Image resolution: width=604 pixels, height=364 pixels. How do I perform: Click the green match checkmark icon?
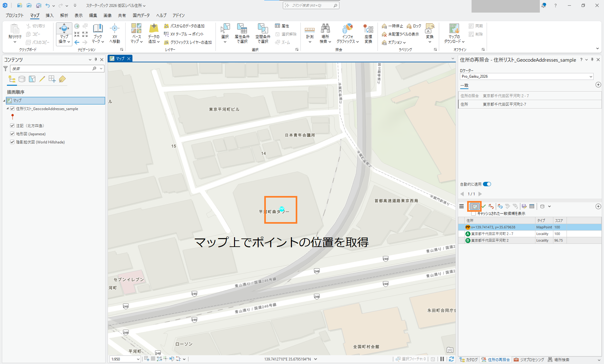pyautogui.click(x=484, y=206)
